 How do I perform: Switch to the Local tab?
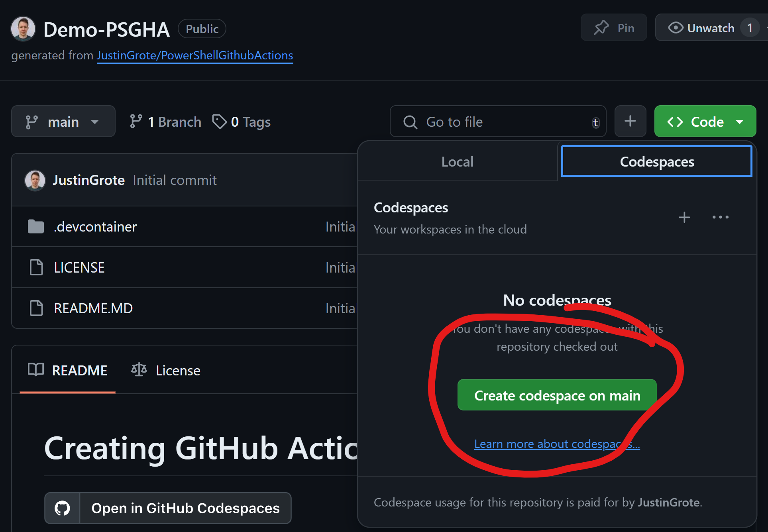click(x=457, y=162)
